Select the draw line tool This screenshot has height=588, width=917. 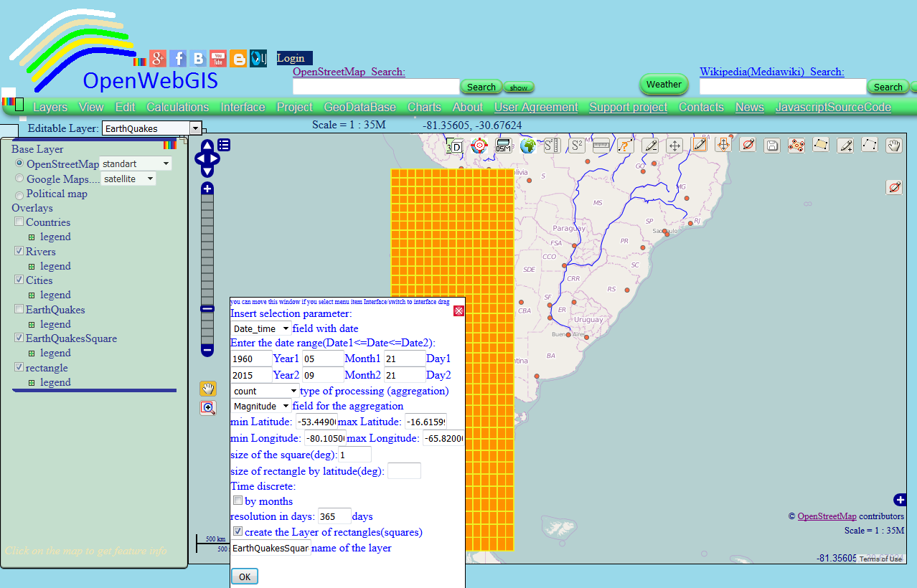(x=870, y=145)
